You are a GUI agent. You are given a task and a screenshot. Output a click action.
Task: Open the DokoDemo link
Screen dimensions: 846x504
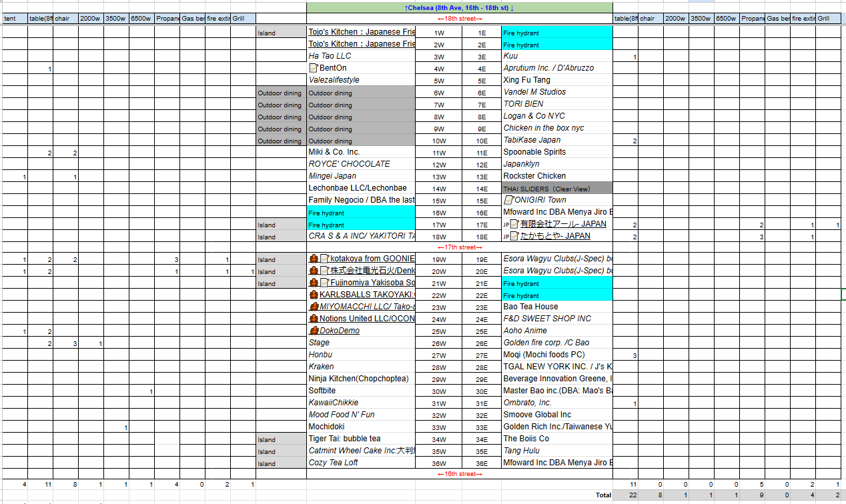339,331
